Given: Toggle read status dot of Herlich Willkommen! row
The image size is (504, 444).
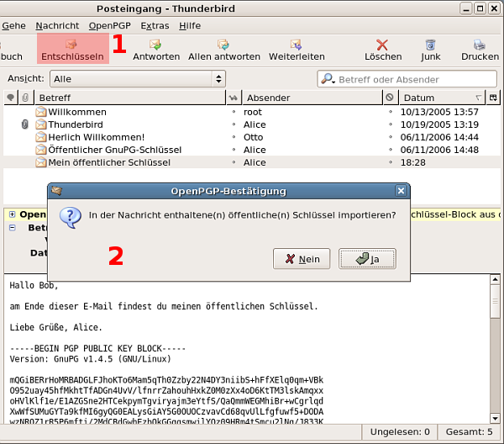Looking at the screenshot, I should (234, 137).
